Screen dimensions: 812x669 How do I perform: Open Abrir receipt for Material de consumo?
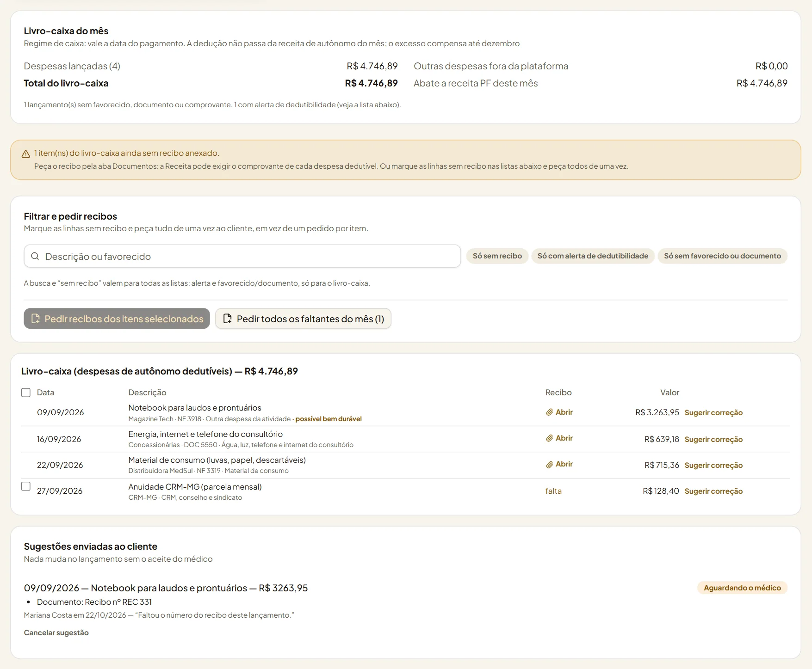pos(559,464)
